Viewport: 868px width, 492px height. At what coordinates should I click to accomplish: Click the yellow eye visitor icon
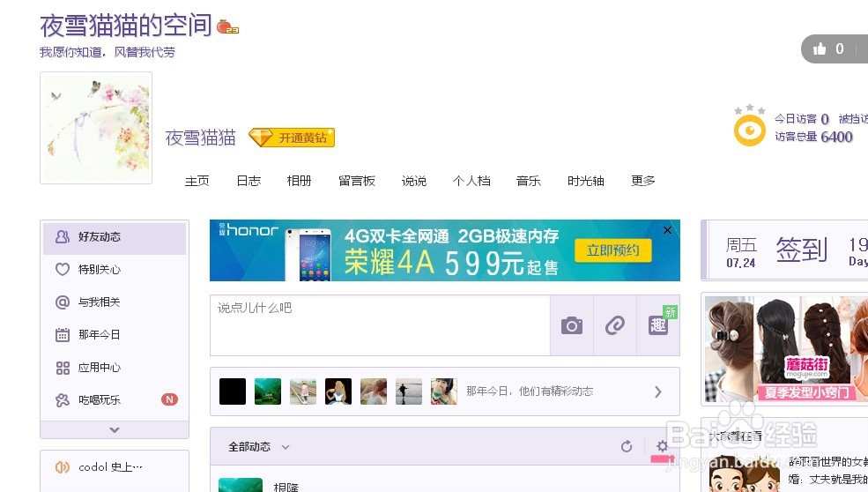pos(750,130)
